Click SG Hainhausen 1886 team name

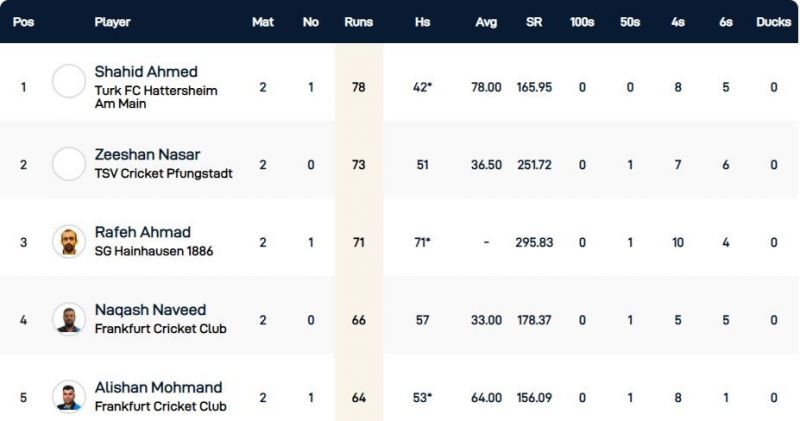tap(154, 251)
